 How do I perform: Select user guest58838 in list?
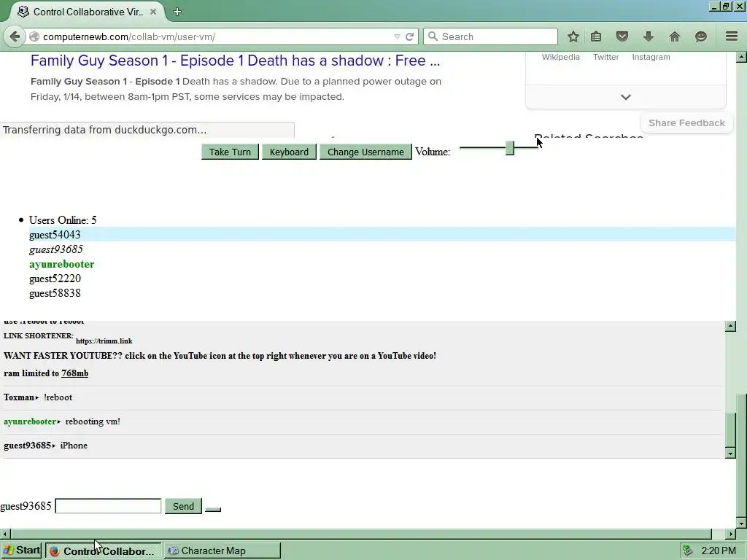(55, 293)
